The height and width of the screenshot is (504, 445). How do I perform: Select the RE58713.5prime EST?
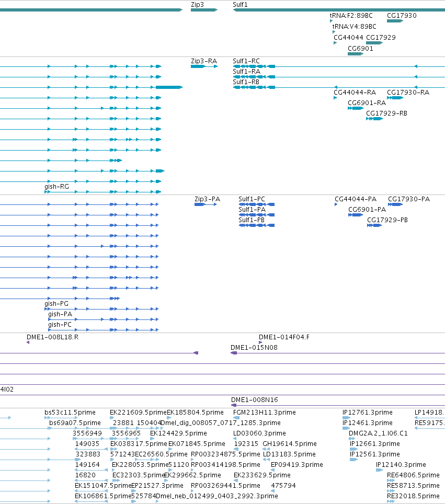[391, 491]
